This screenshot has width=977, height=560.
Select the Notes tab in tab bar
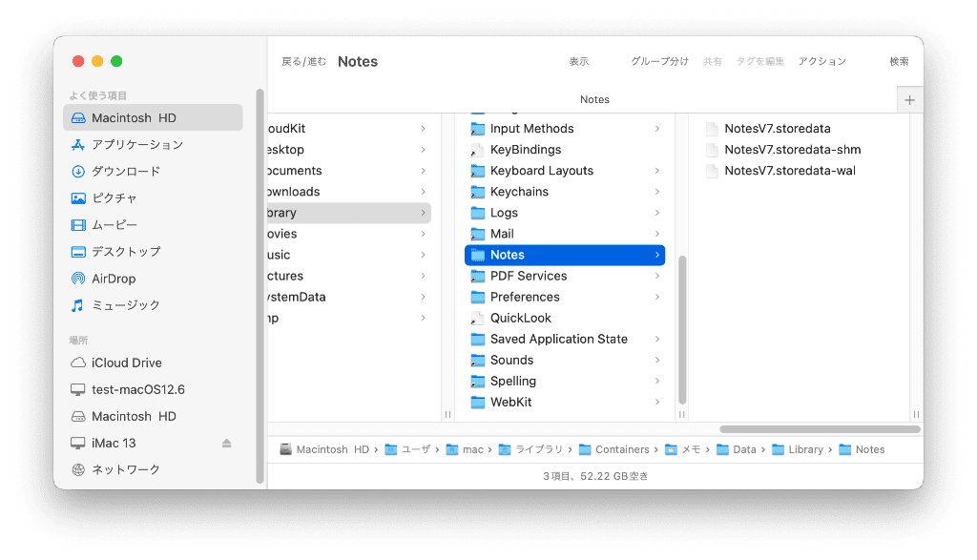594,99
